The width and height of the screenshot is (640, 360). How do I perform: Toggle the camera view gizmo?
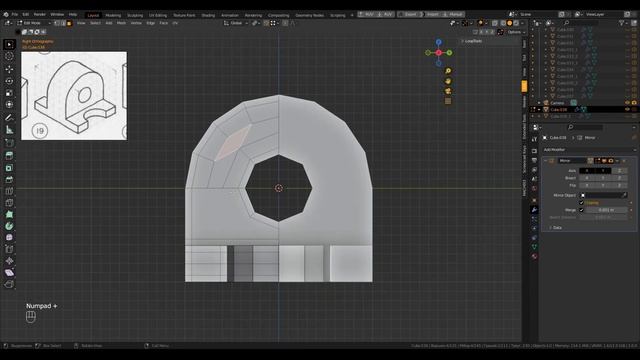448,91
